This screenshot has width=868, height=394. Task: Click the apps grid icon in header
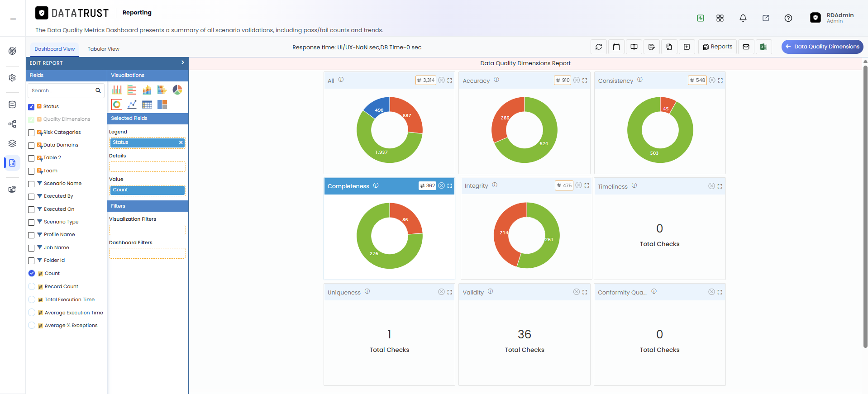tap(720, 18)
